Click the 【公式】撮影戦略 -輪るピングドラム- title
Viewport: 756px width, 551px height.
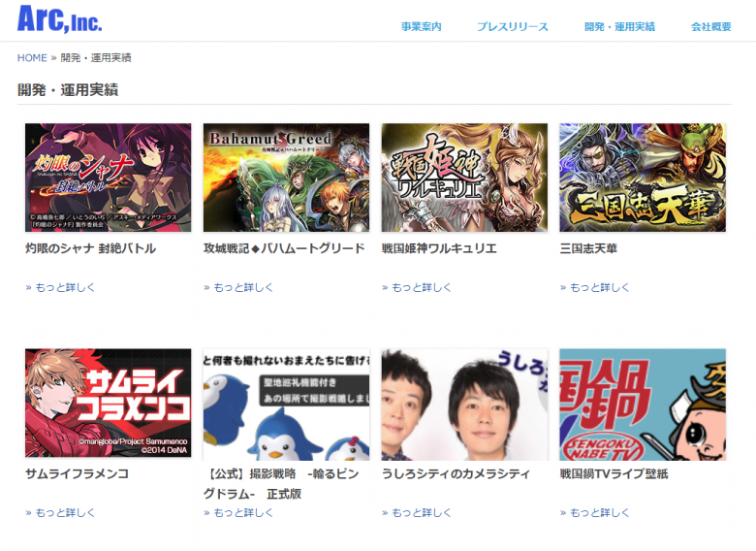coord(281,483)
